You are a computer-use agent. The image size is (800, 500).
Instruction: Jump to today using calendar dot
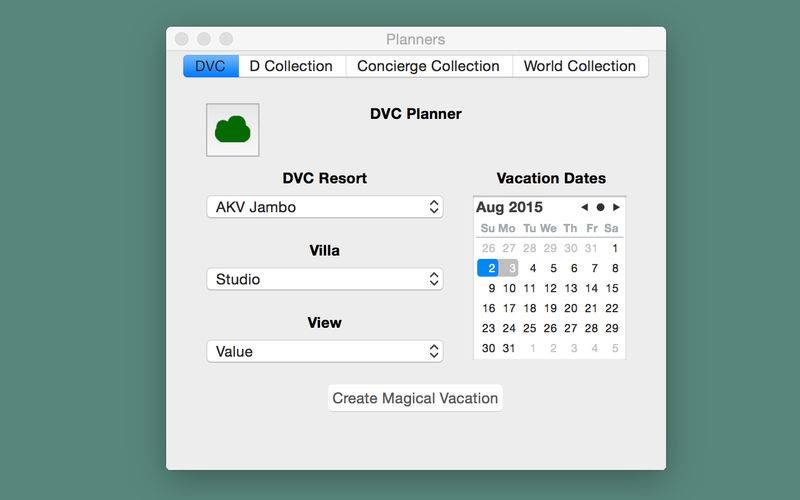tap(601, 207)
